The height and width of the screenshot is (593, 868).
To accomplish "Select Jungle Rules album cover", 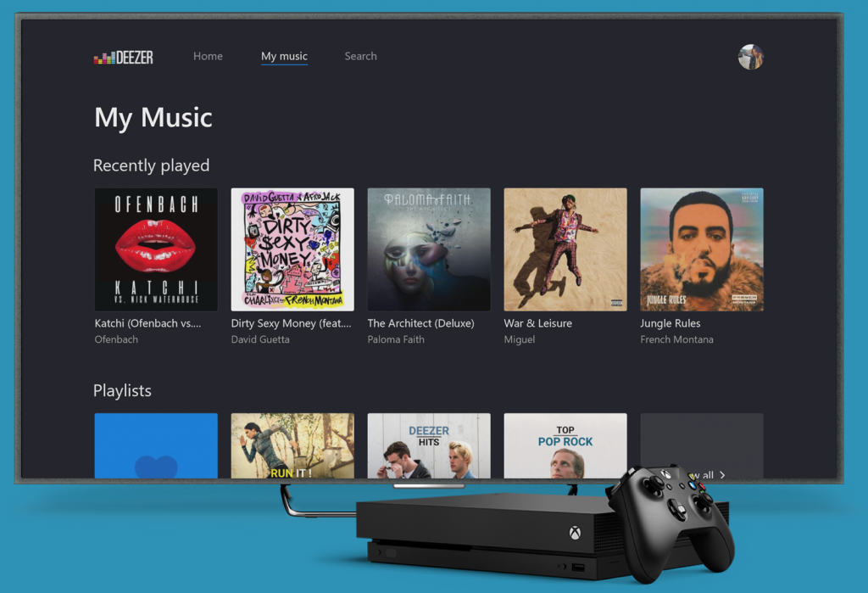I will click(702, 249).
